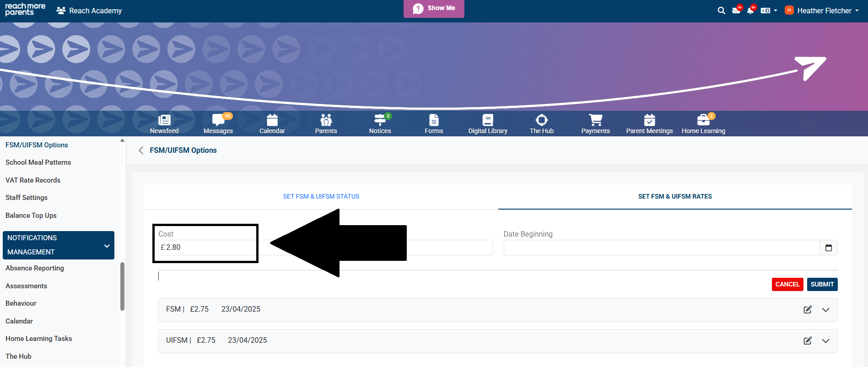Go to the Parents section icon

[x=326, y=120]
